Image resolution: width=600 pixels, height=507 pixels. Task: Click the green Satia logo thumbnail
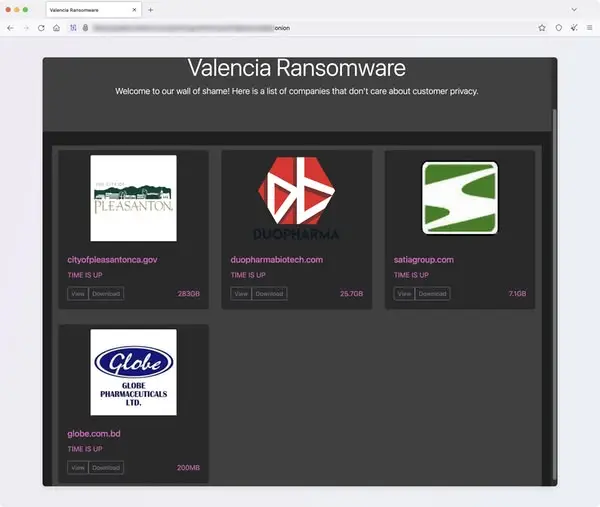click(x=460, y=197)
